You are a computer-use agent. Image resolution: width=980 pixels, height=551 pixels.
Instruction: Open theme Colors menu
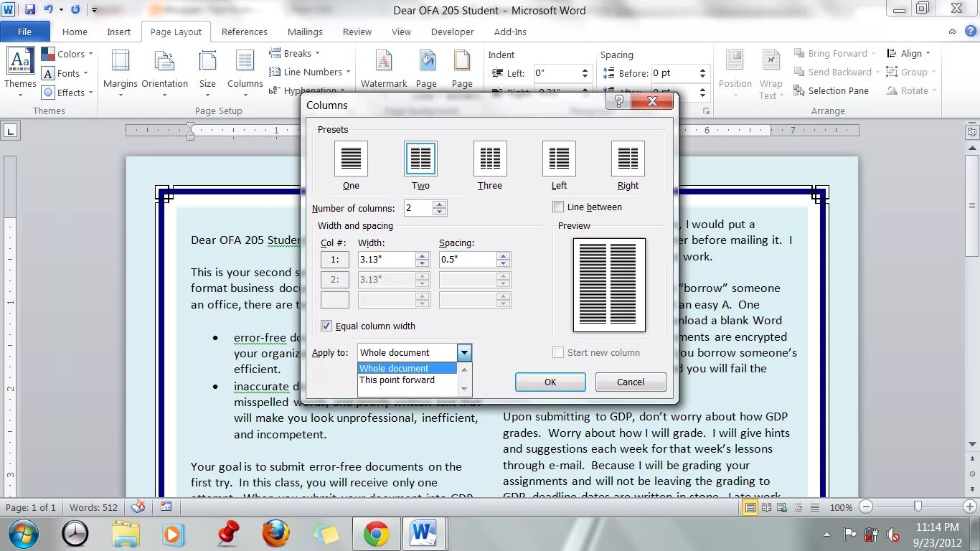(x=67, y=54)
